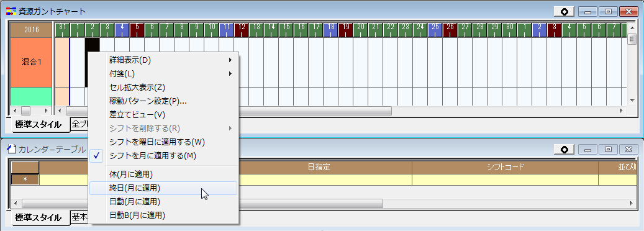The width and height of the screenshot is (644, 231).
Task: Maximize the カレンダーテーブル window
Action: (x=608, y=149)
